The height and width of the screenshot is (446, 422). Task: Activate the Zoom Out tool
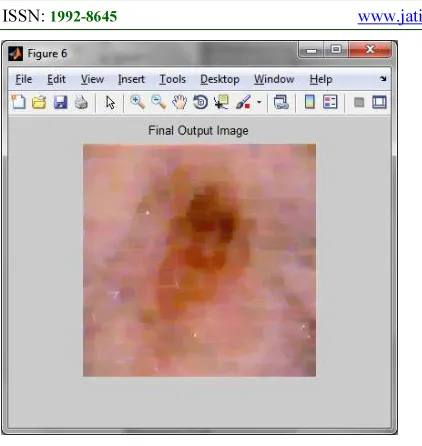(x=158, y=102)
